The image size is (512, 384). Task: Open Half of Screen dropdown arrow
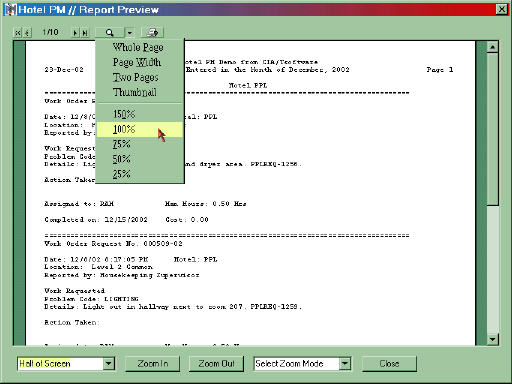click(x=109, y=364)
